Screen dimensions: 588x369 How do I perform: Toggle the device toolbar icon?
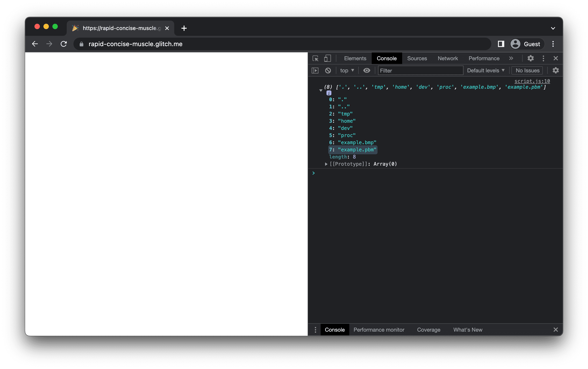click(x=327, y=58)
